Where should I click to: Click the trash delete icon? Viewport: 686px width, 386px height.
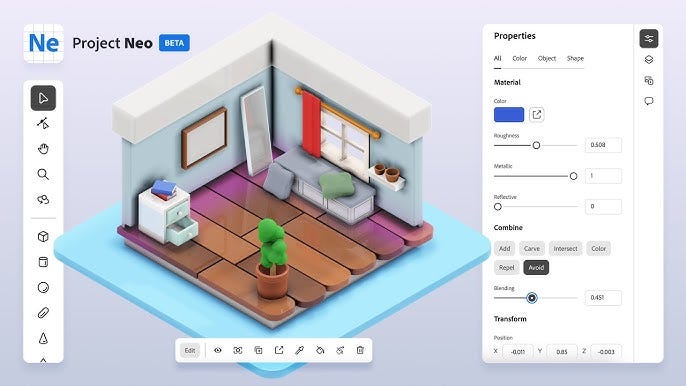[x=360, y=350]
